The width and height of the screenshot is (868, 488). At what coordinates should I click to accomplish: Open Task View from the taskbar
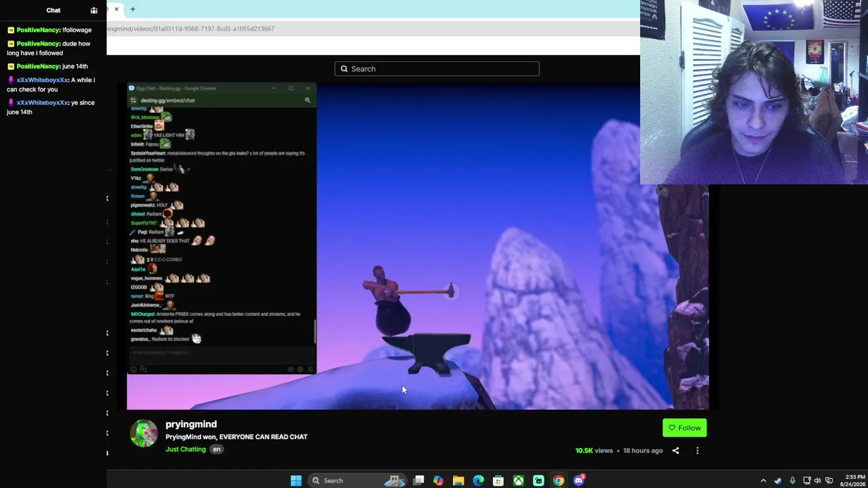419,481
